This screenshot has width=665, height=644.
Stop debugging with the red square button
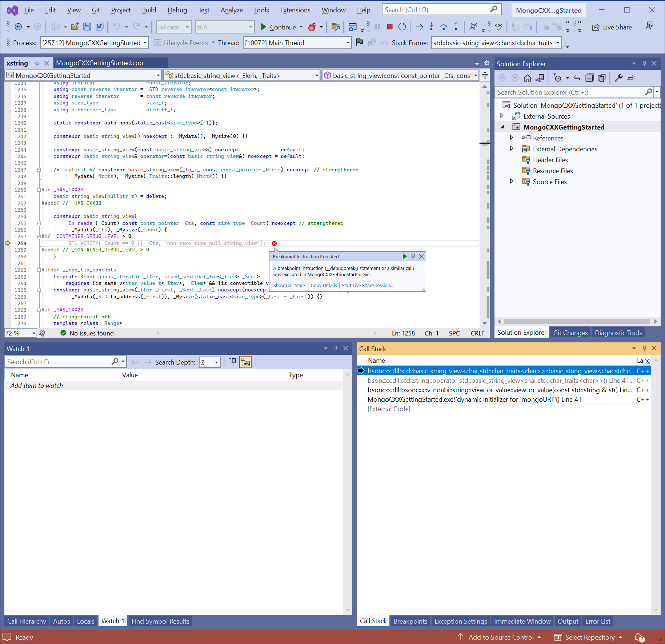(389, 27)
